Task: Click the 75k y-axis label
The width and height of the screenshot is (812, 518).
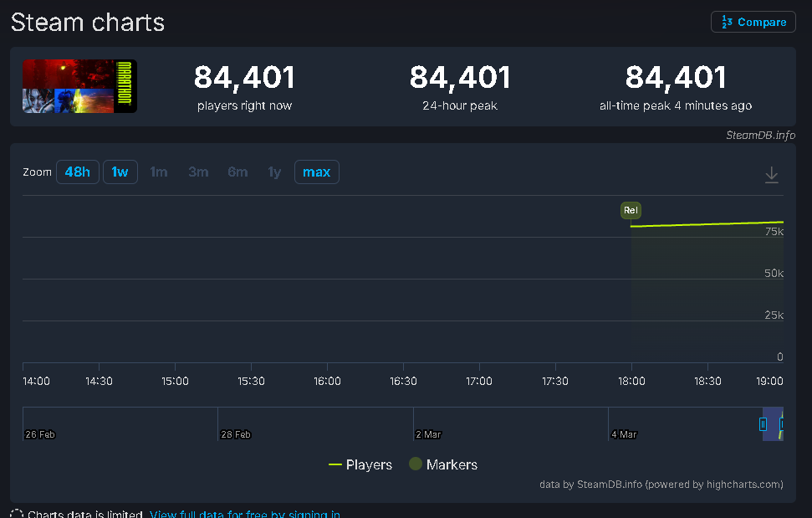Action: point(774,232)
